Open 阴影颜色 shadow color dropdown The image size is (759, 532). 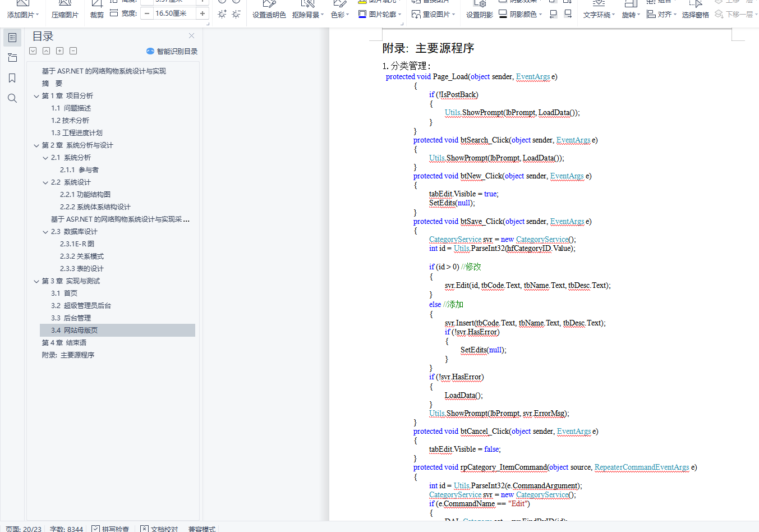coord(520,14)
